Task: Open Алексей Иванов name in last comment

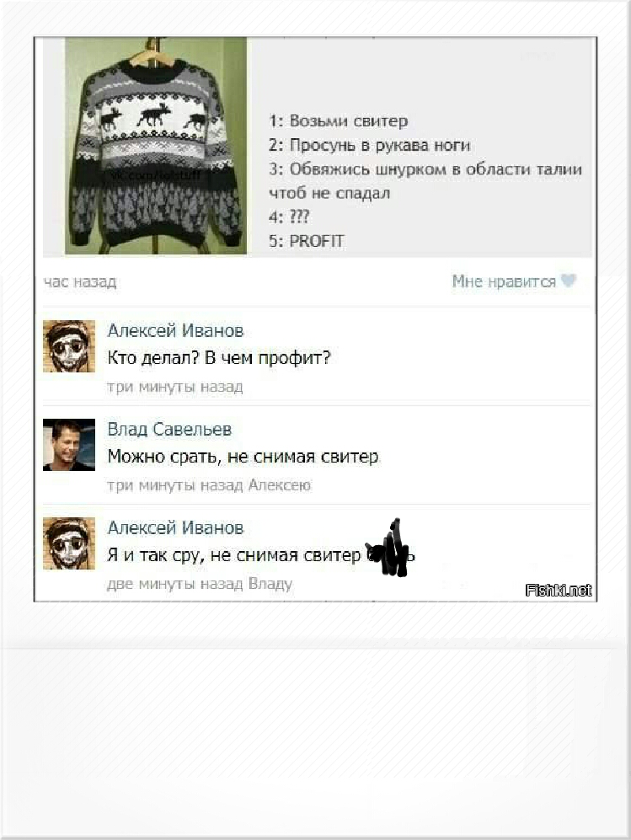Action: pyautogui.click(x=176, y=527)
